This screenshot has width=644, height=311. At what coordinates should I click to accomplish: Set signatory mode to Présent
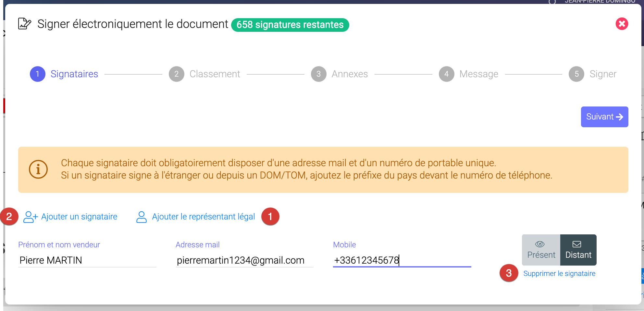(x=541, y=250)
